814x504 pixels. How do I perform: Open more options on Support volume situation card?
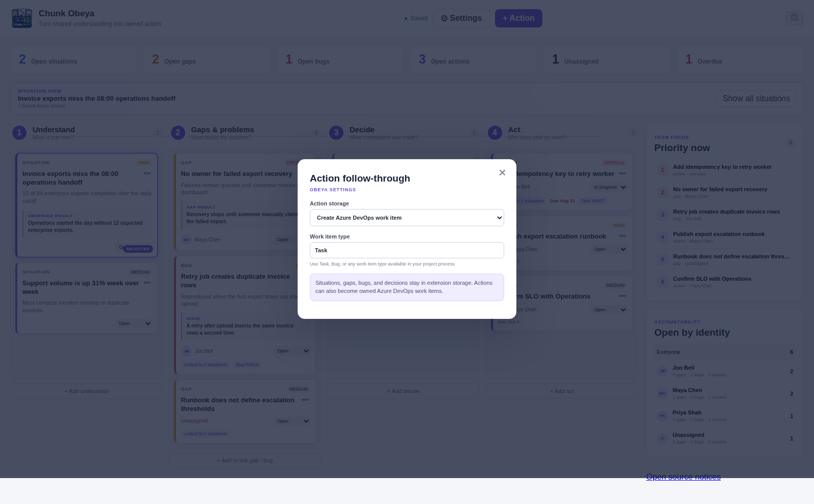[147, 283]
